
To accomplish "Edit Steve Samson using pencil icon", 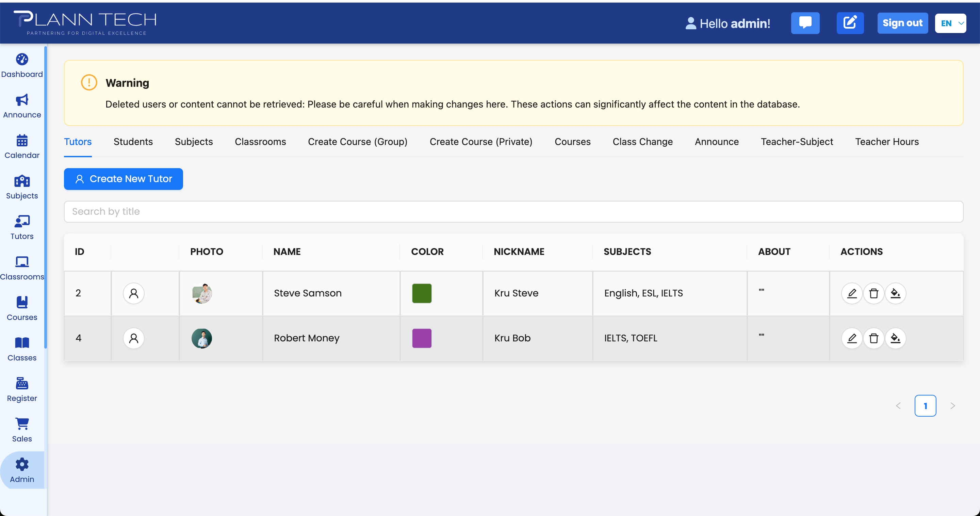I will 851,293.
